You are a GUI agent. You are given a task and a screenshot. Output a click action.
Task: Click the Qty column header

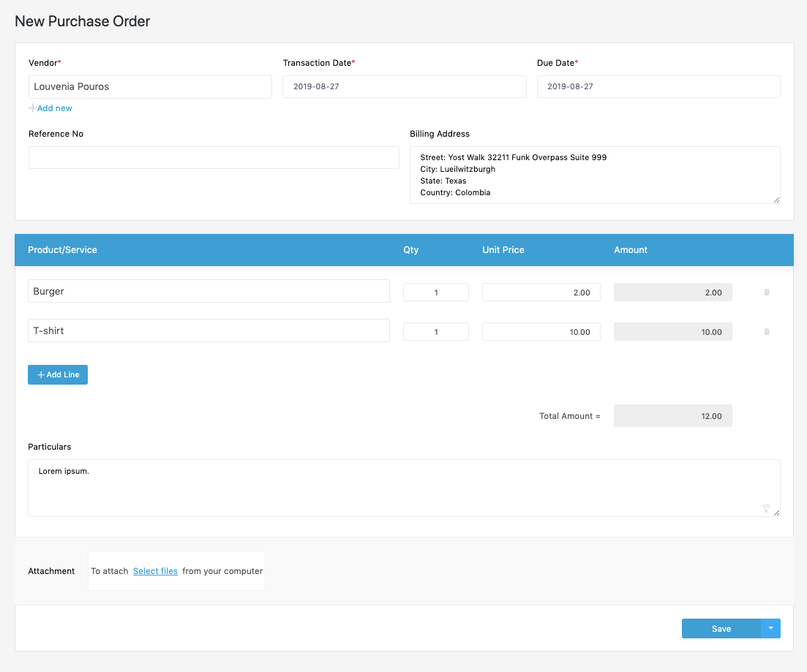coord(410,250)
